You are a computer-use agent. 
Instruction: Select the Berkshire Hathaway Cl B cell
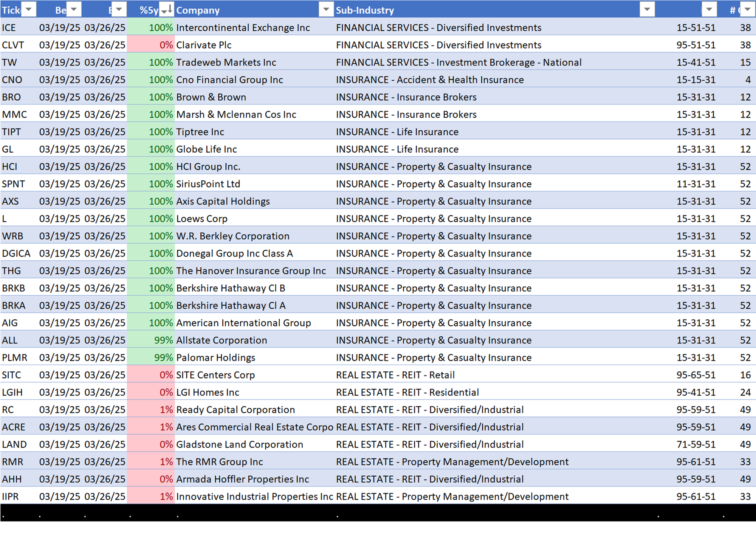pos(231,288)
